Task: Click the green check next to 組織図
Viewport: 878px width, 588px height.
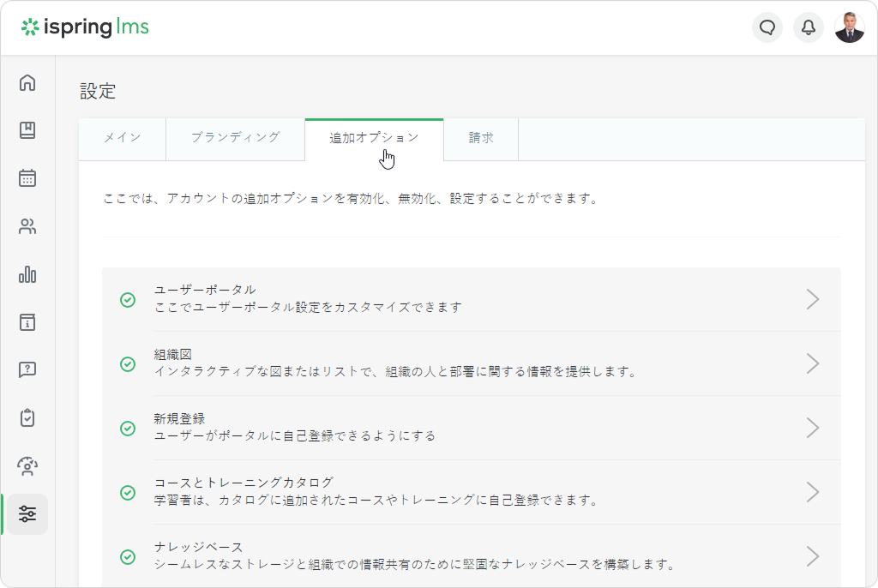Action: pyautogui.click(x=128, y=364)
